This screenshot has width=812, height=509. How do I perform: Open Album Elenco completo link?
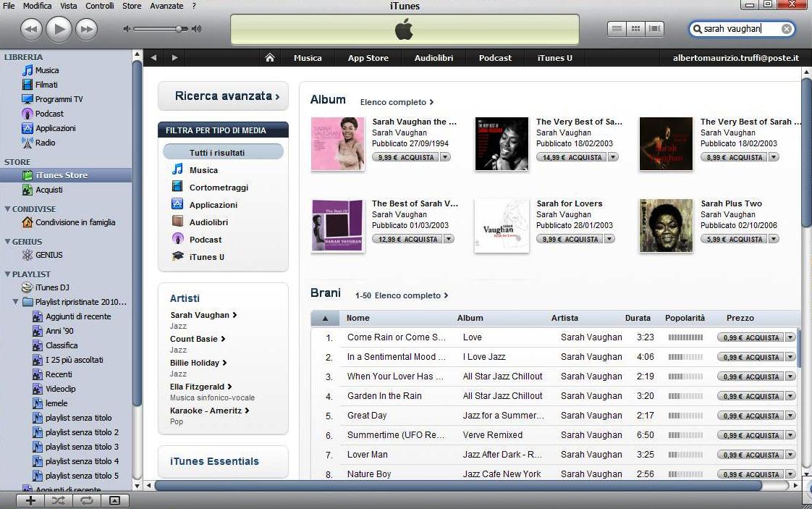point(397,102)
